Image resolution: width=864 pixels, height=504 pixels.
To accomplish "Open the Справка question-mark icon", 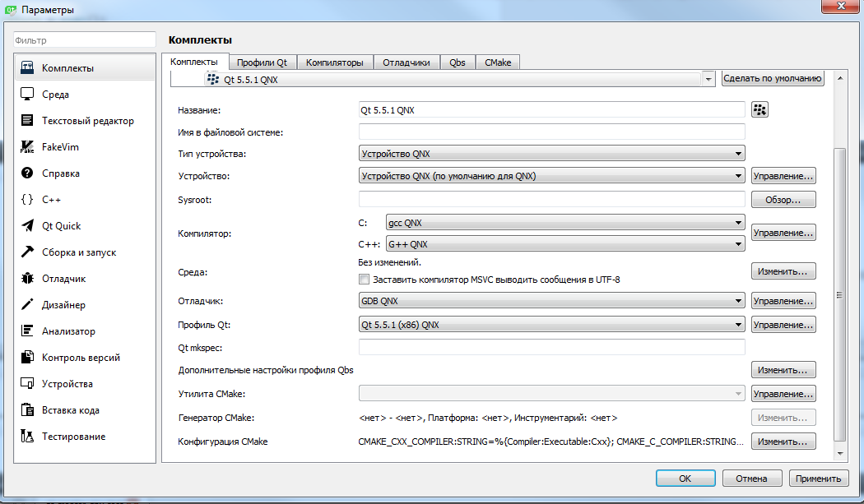I will (27, 173).
